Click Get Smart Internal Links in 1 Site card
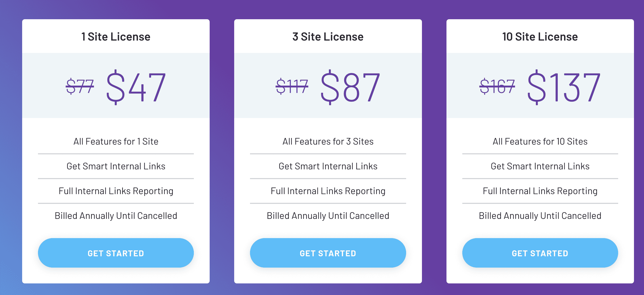Viewport: 644px width, 295px height. (x=116, y=166)
